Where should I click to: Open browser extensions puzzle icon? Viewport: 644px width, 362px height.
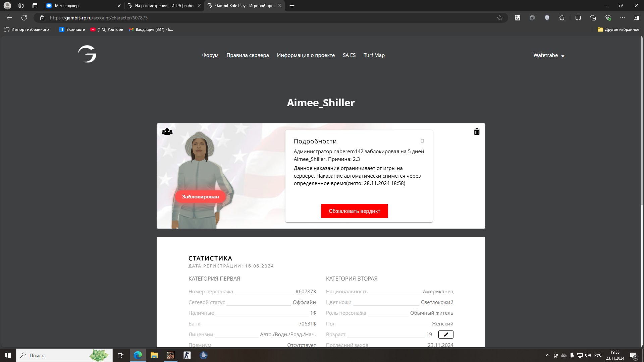562,18
